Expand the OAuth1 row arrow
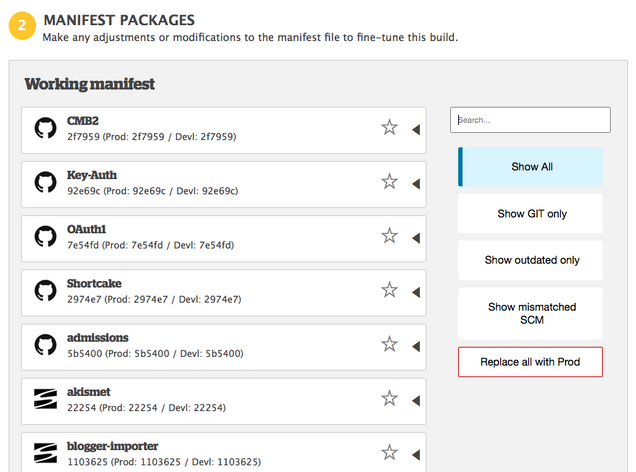The height and width of the screenshot is (472, 636). pos(415,236)
